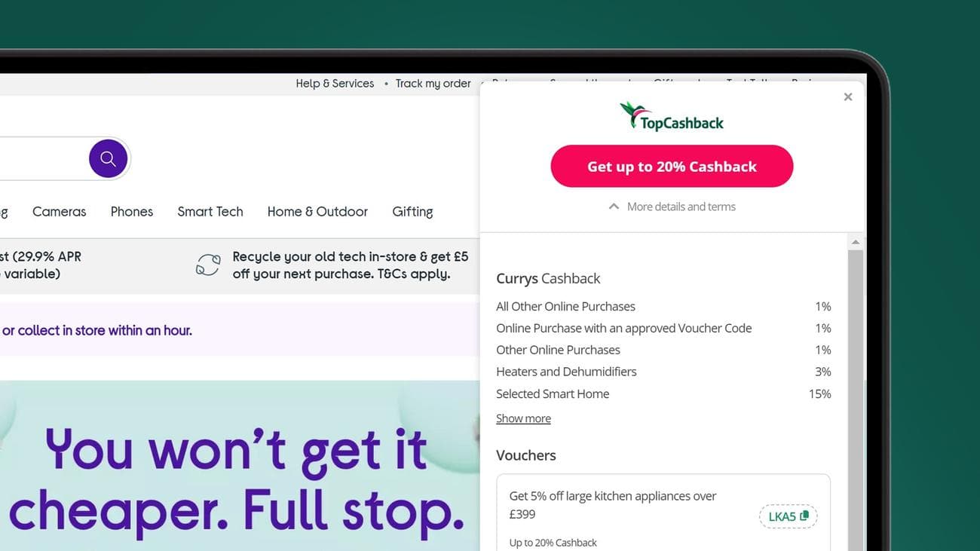Click Get up to 20% Cashback button
This screenshot has width=980, height=551.
(x=672, y=167)
